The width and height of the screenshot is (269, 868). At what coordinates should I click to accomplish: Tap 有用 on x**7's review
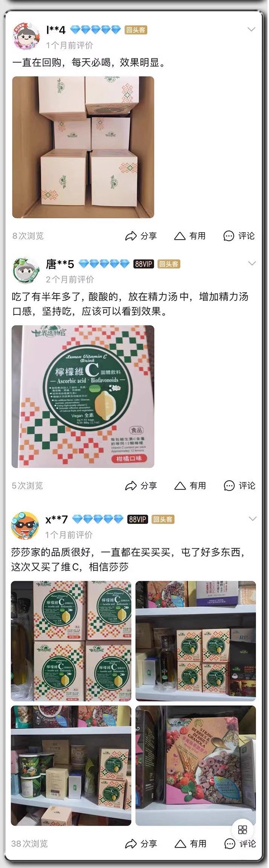point(190,844)
